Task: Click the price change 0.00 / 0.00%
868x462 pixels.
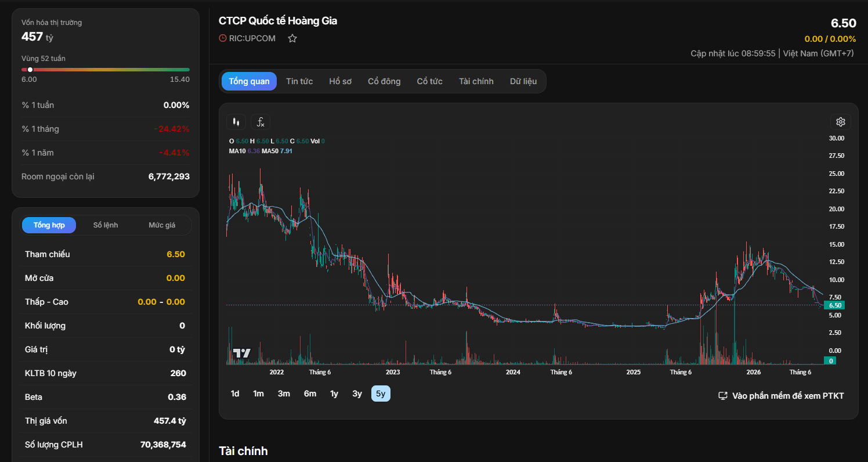Action: tap(830, 39)
